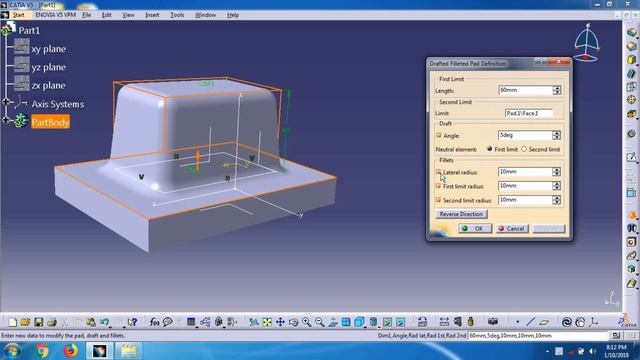640x360 pixels.
Task: Click Cancel in Drafted Filleted Pad dialog
Action: [512, 229]
